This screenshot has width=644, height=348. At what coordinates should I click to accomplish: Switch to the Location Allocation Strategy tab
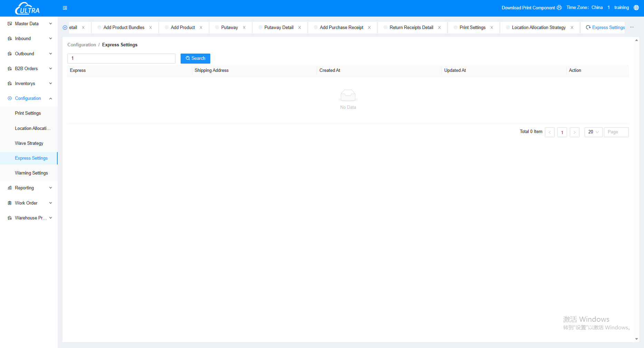click(x=539, y=28)
